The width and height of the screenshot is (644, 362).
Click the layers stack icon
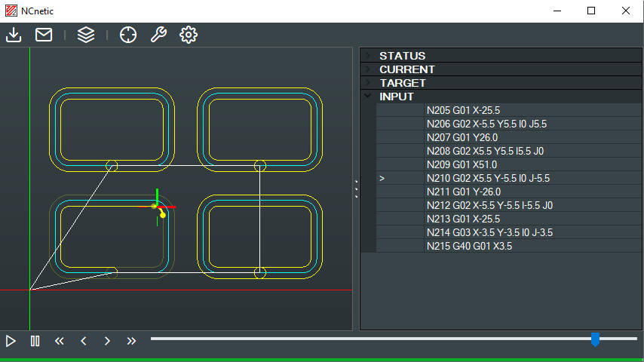86,35
